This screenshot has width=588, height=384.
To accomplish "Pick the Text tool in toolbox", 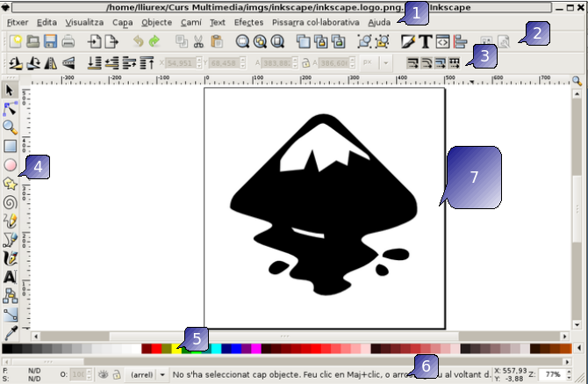I will coord(11,277).
